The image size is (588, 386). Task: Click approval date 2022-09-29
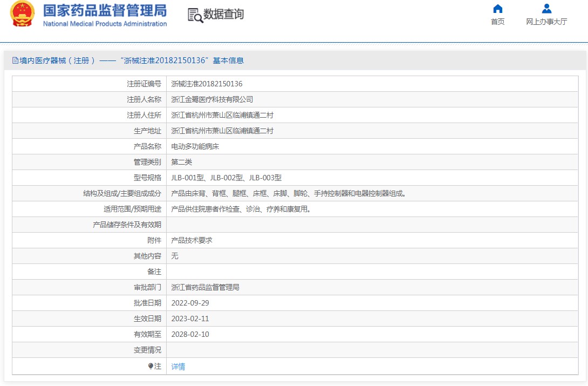190,303
